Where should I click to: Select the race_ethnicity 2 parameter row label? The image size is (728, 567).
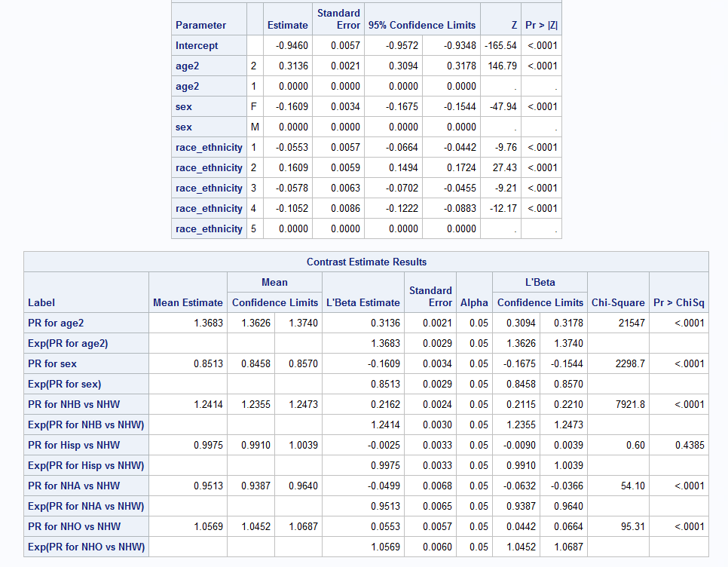tap(209, 167)
